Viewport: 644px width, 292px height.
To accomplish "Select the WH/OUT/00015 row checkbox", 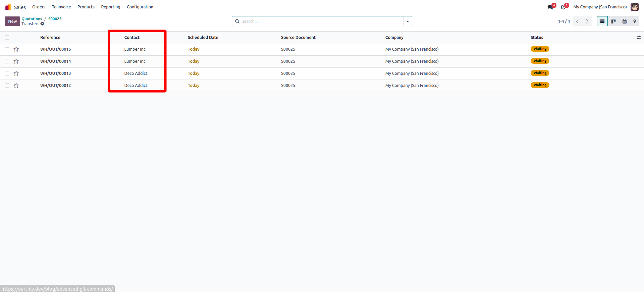I will pos(7,49).
